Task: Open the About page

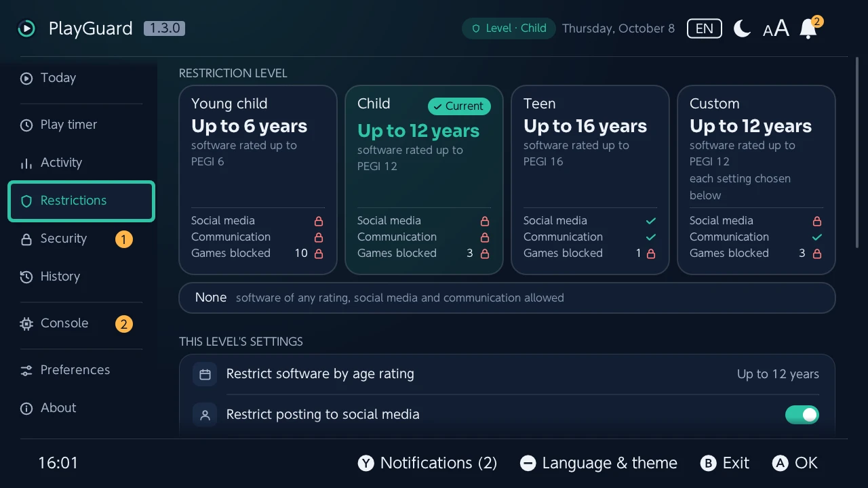Action: point(81,408)
